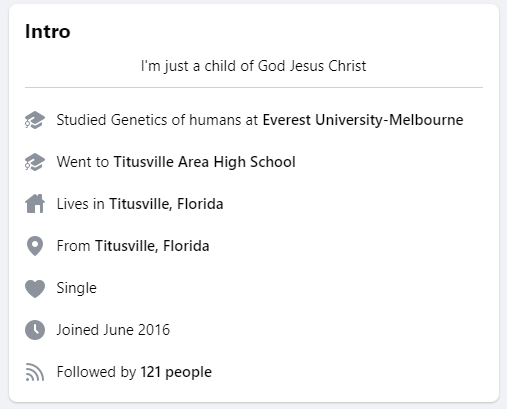Open the Everest University-Melbourne link
The height and width of the screenshot is (409, 507).
point(363,120)
